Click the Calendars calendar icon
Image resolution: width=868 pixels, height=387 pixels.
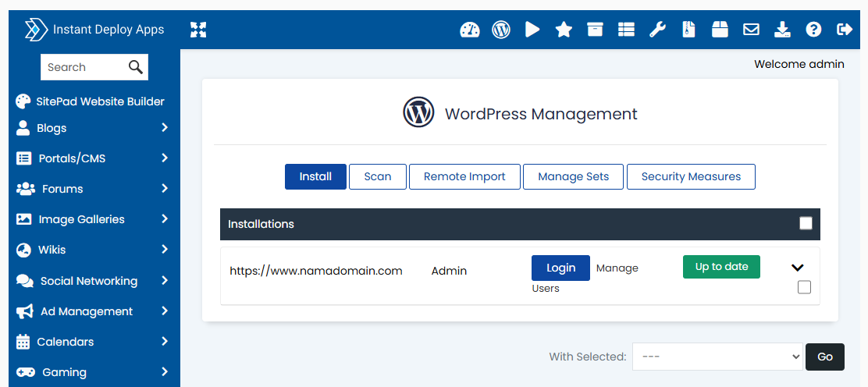point(23,342)
